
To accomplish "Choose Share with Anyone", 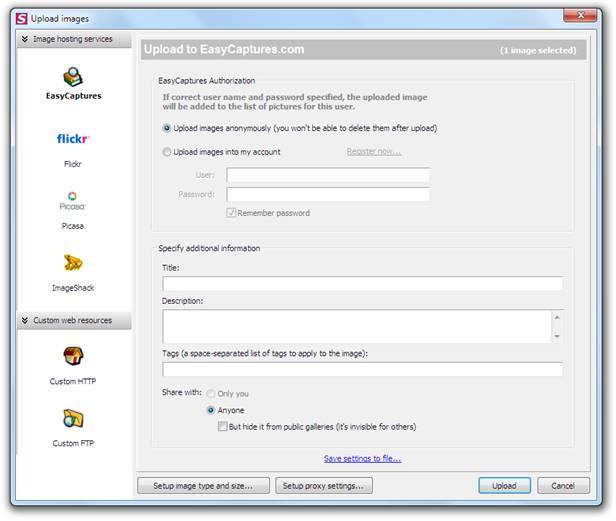I will coord(211,410).
